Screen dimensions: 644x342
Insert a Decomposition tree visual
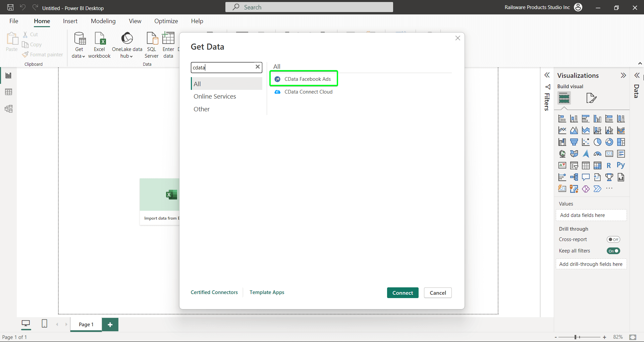point(574,177)
